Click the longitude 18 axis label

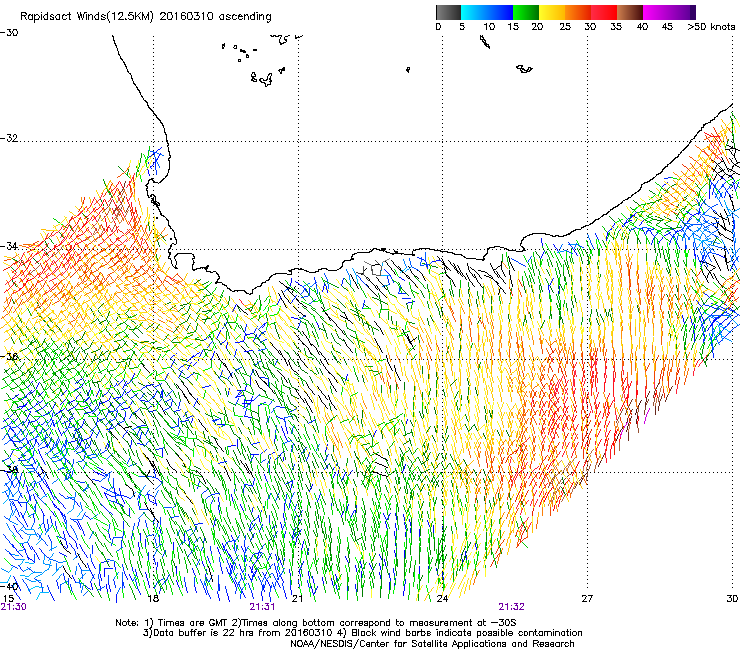[x=153, y=599]
